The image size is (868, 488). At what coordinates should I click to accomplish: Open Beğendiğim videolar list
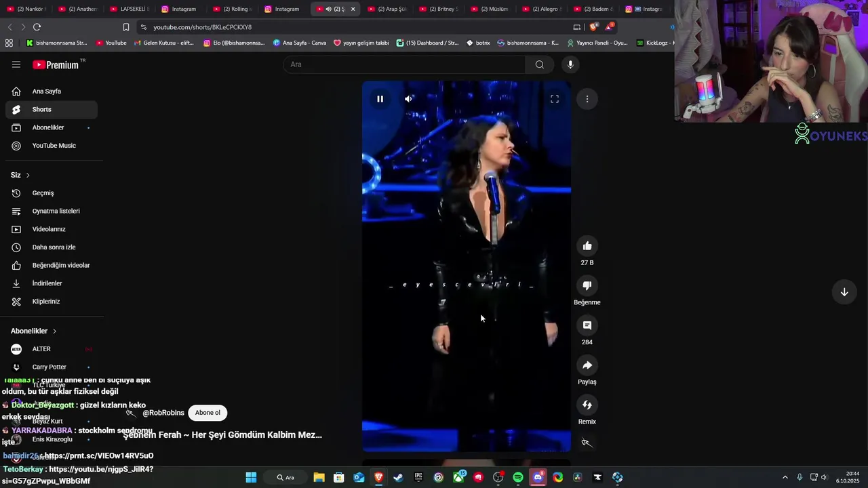[52, 265]
